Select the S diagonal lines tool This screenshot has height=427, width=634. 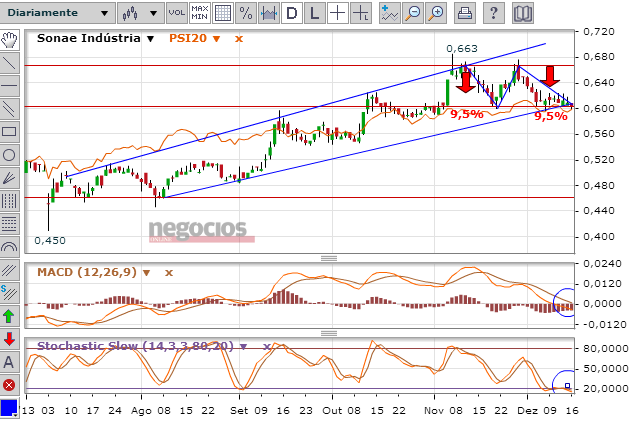pos(9,293)
